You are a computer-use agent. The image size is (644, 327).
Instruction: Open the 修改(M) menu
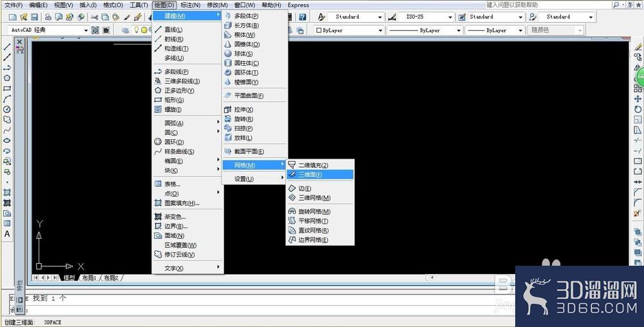coord(217,5)
